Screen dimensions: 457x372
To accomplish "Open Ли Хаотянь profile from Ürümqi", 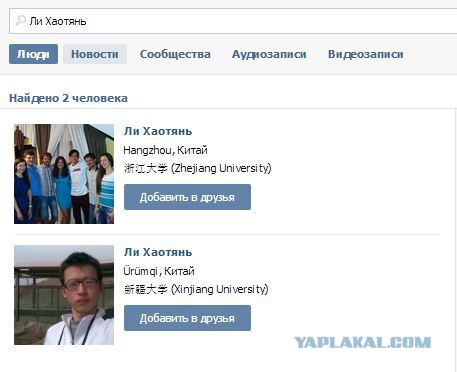I will pyautogui.click(x=158, y=252).
